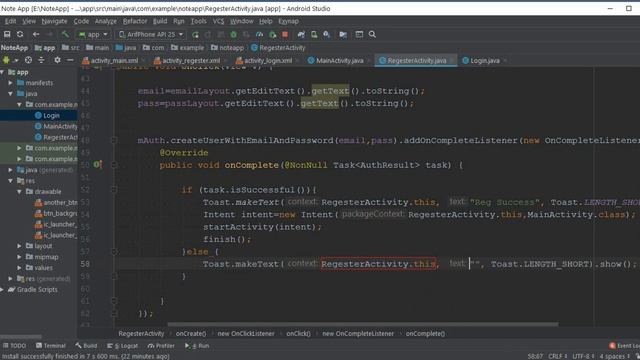The image size is (640, 360).
Task: Click the Select Opened File target icon
Action: pos(28,60)
